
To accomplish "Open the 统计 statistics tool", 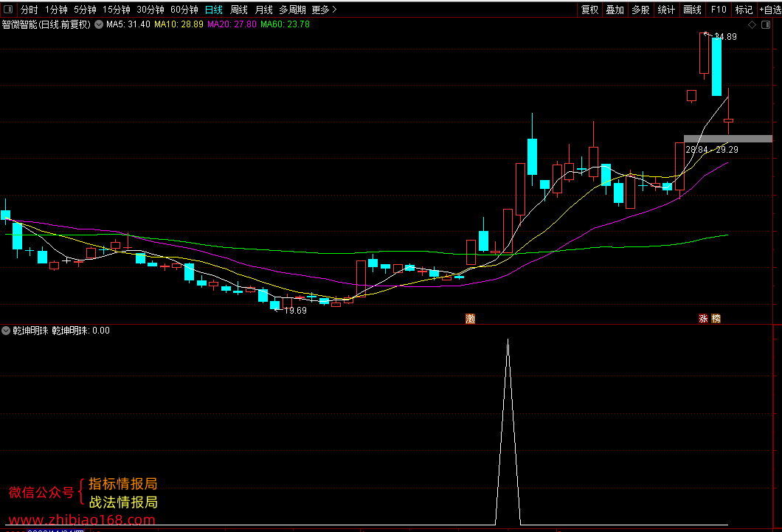I will coord(666,10).
